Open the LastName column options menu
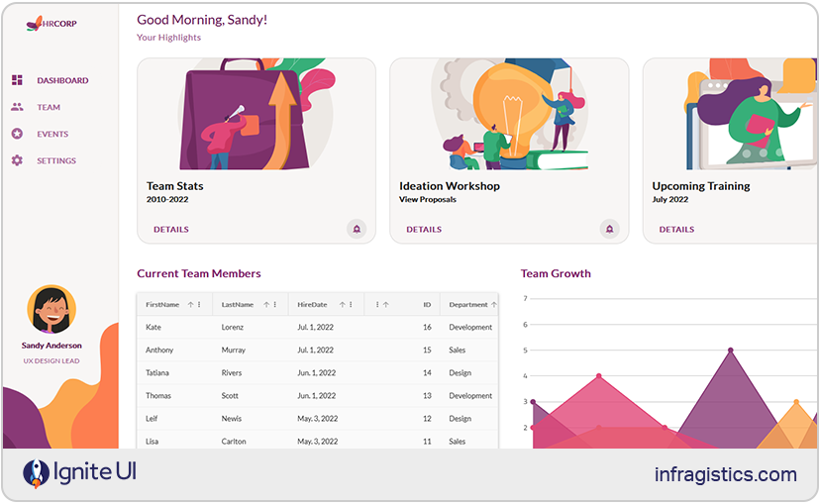The image size is (820, 504). pyautogui.click(x=274, y=305)
